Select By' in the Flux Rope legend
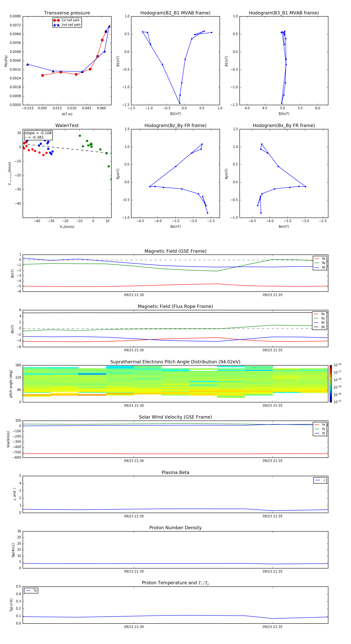Screen dimensions: 351x644 pos(320,318)
